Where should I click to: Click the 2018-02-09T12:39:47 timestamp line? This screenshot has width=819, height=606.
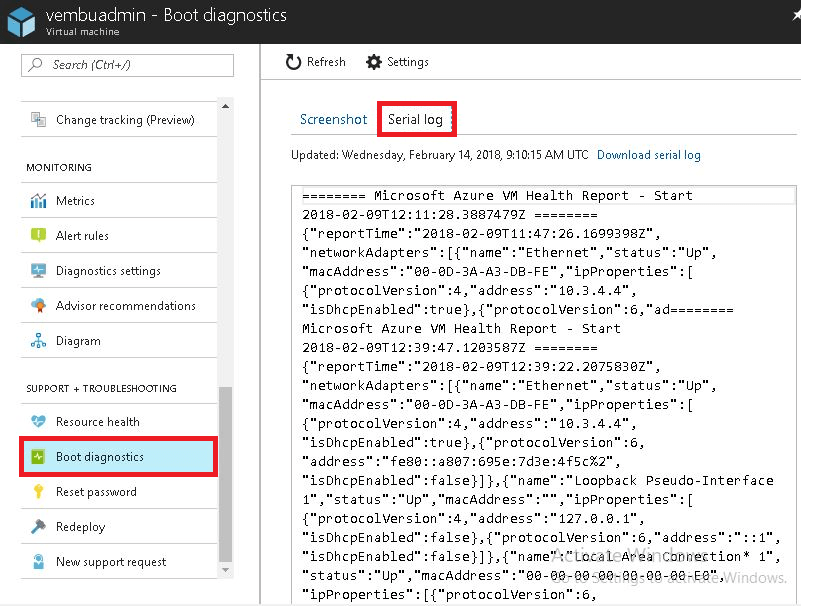pyautogui.click(x=450, y=347)
